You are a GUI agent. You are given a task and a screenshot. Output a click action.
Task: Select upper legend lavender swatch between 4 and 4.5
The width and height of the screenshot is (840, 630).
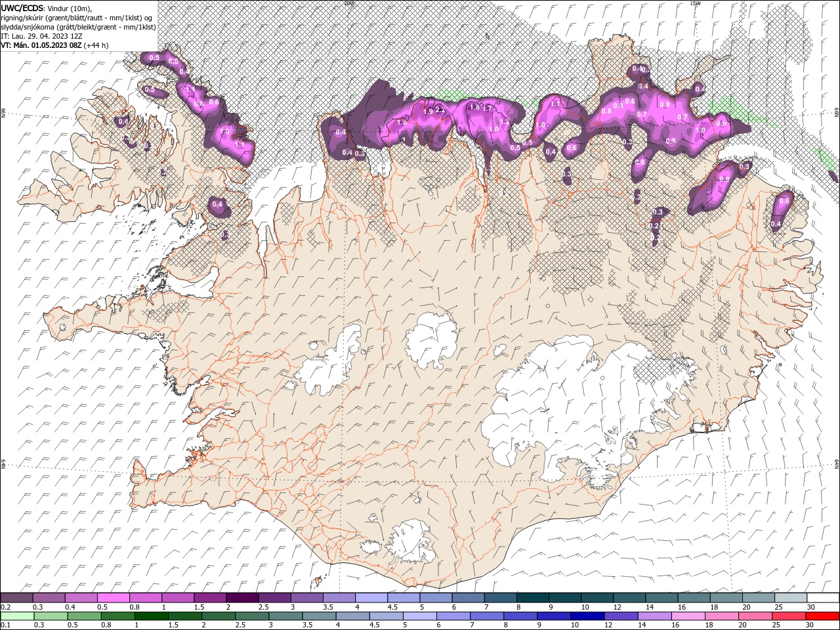371,598
